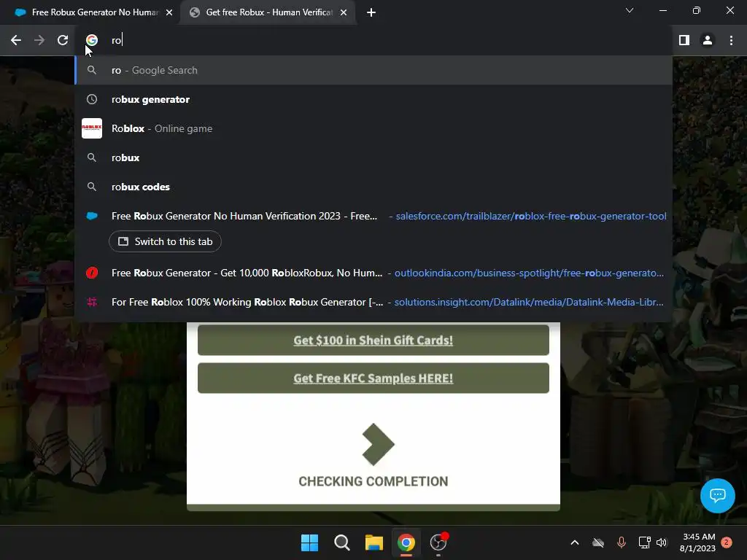Open the Chrome side panel

pyautogui.click(x=684, y=41)
